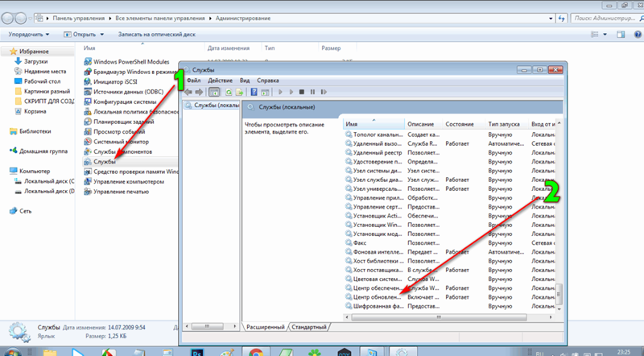The width and height of the screenshot is (644, 356).
Task: Open view options dropdown arrow in Explorer
Action: pyautogui.click(x=605, y=35)
